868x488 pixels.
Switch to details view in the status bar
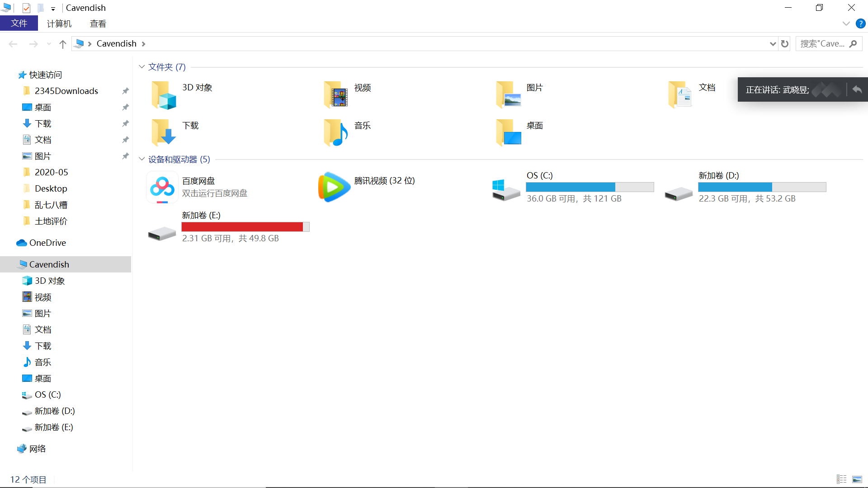click(x=841, y=479)
